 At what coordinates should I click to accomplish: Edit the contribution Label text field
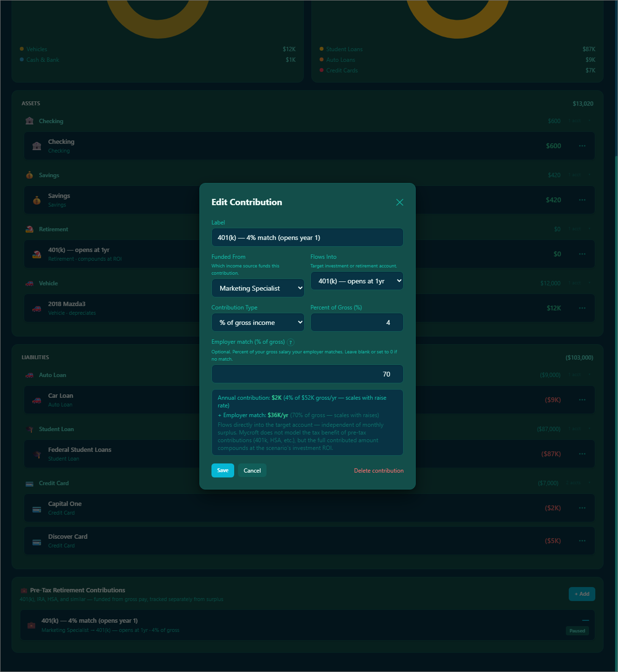coord(308,238)
